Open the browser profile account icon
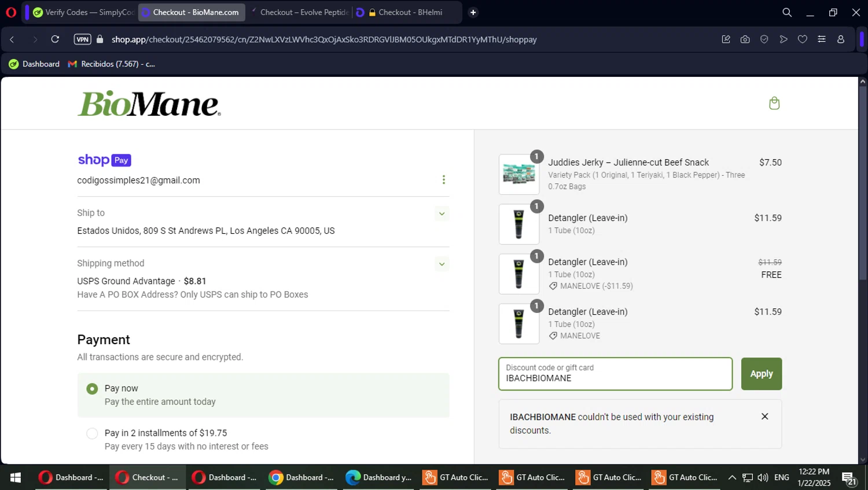The height and width of the screenshot is (490, 868). coord(841,39)
